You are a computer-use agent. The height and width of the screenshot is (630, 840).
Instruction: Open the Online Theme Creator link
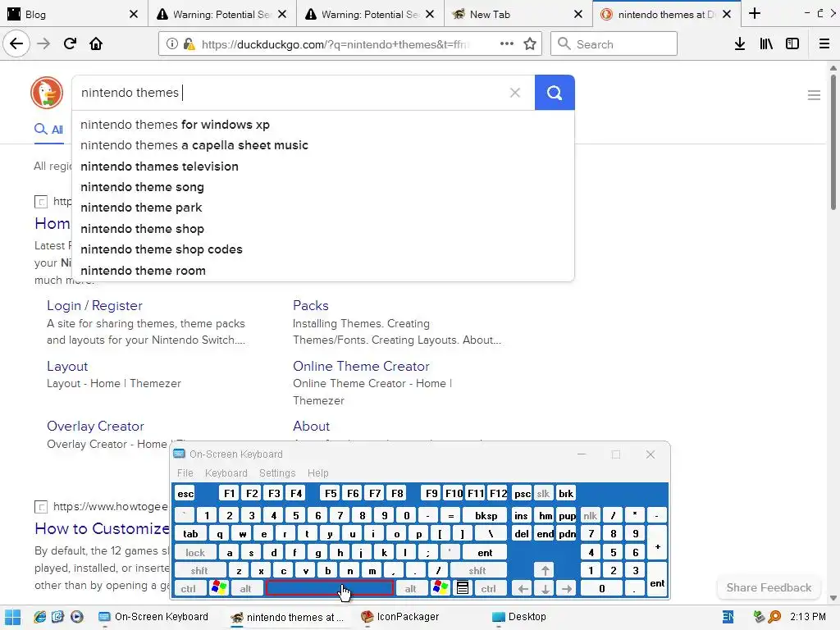click(x=361, y=366)
